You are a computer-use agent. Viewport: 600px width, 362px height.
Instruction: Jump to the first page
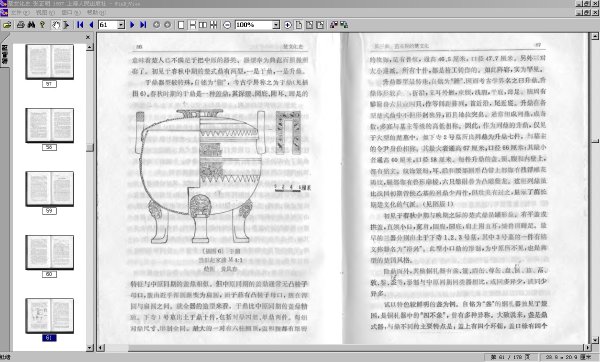point(80,25)
